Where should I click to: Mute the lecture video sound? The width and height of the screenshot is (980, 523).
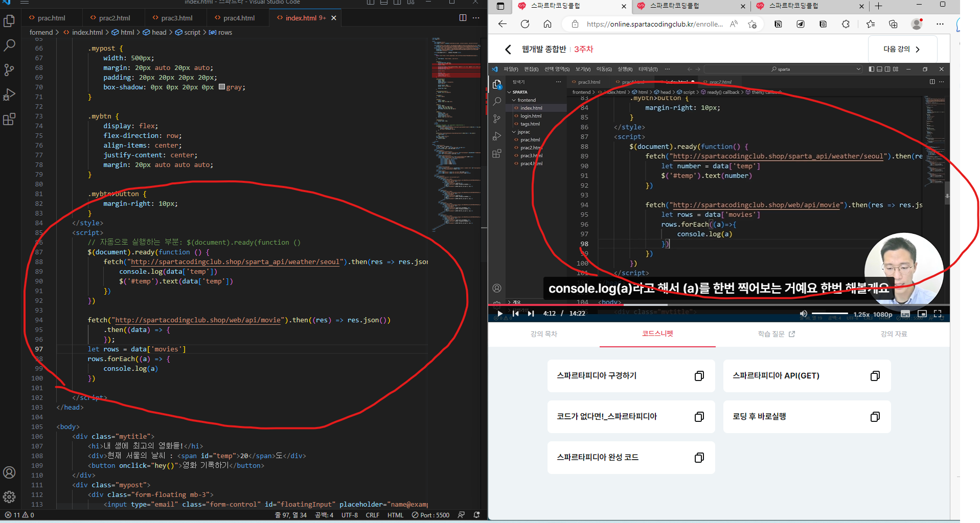pos(804,314)
